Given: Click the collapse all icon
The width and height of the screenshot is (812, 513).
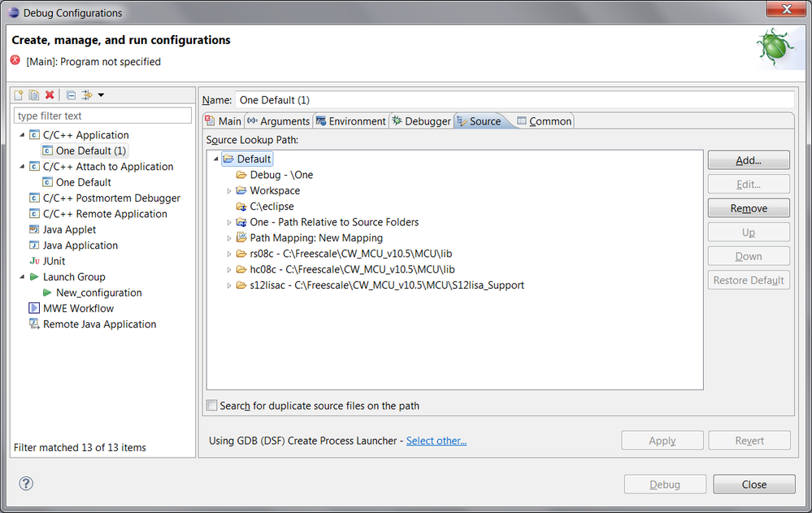Looking at the screenshot, I should (71, 95).
